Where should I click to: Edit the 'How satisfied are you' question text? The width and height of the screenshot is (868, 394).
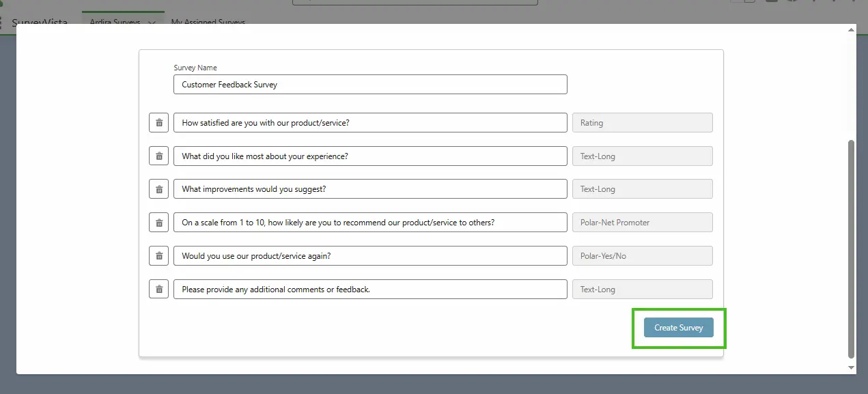(x=370, y=123)
